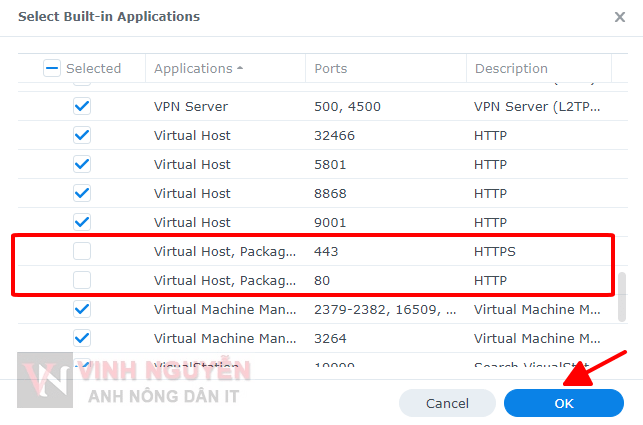
Task: Sort by the Ports column header
Action: point(331,69)
